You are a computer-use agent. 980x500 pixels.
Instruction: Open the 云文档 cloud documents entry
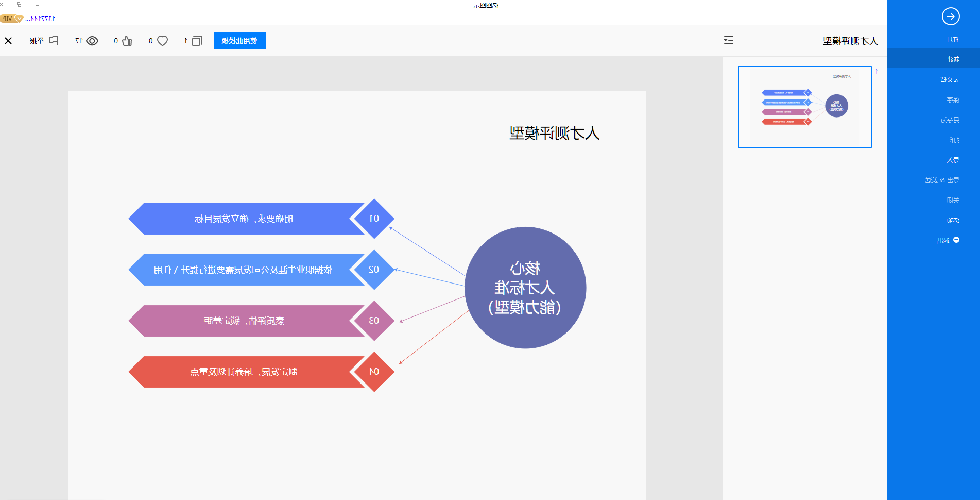tap(950, 80)
